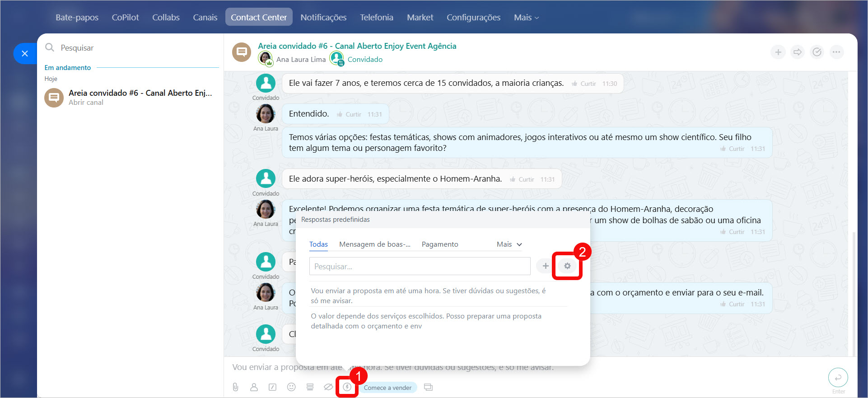Select the Mensagem de boas- tab
The image size is (868, 398).
[x=375, y=244]
